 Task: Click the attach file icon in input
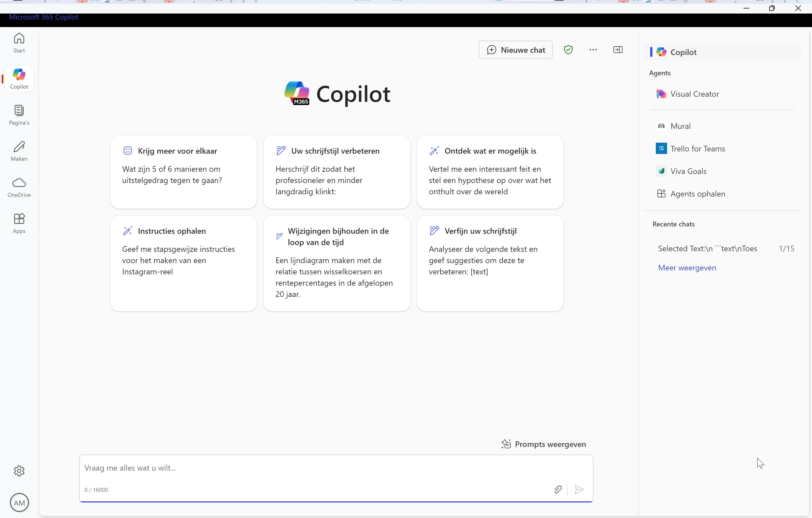coord(557,489)
